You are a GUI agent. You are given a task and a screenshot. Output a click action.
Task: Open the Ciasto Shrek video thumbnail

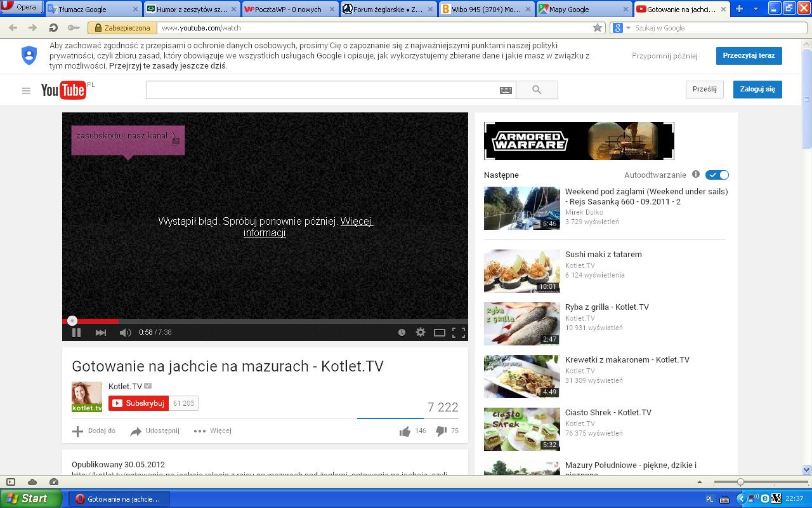point(522,429)
